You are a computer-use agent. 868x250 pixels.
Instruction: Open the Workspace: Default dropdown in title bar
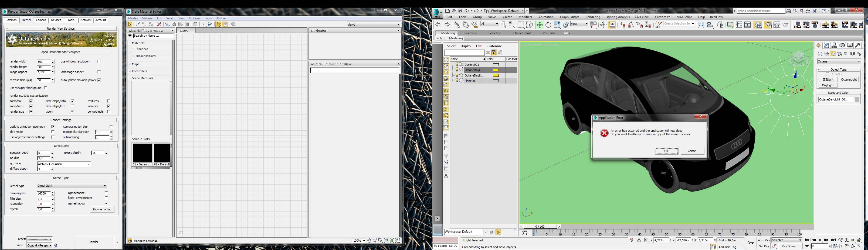click(507, 11)
